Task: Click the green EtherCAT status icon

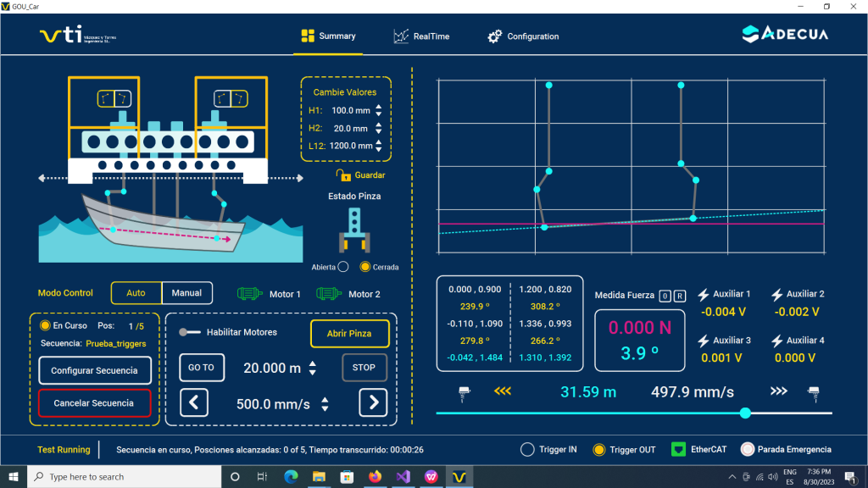Action: pos(678,449)
